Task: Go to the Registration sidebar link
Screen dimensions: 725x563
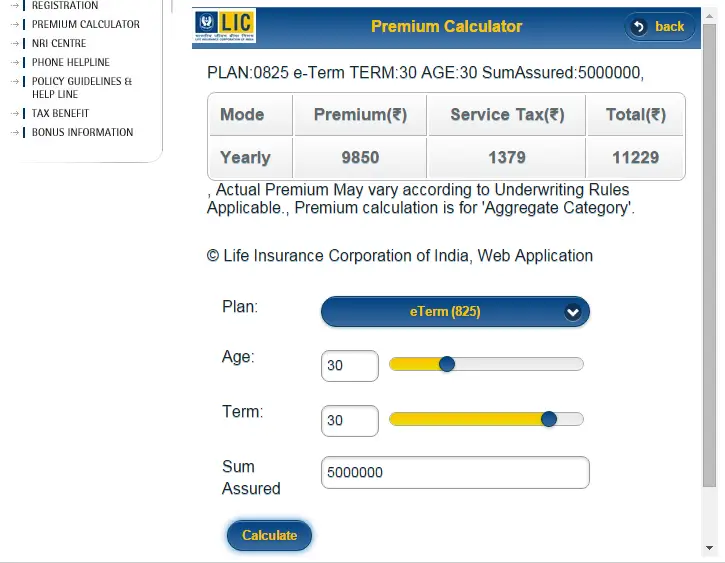Action: 65,6
